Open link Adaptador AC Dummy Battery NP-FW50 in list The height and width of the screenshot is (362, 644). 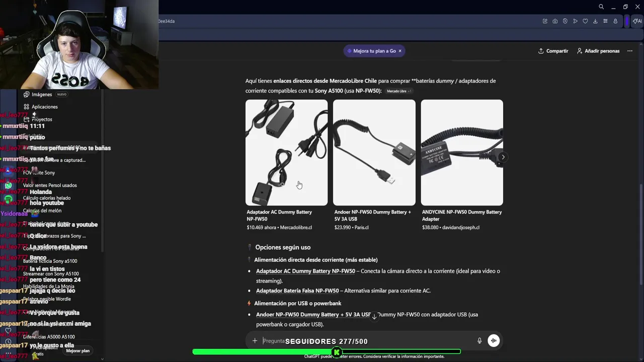tap(305, 271)
